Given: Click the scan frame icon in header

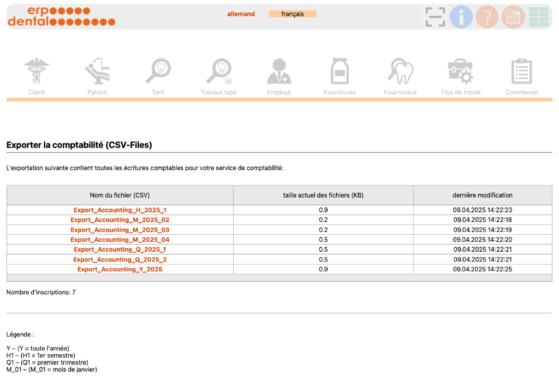Looking at the screenshot, I should (435, 17).
